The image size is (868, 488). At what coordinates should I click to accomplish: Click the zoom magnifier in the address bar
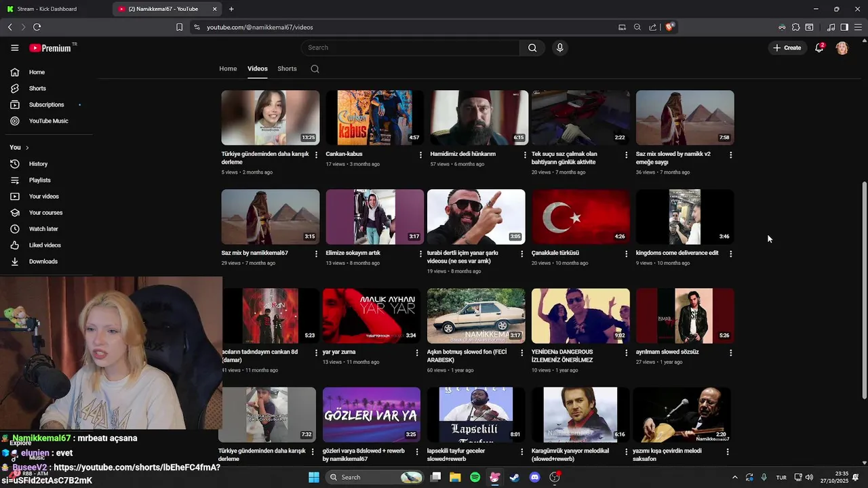[x=637, y=27]
